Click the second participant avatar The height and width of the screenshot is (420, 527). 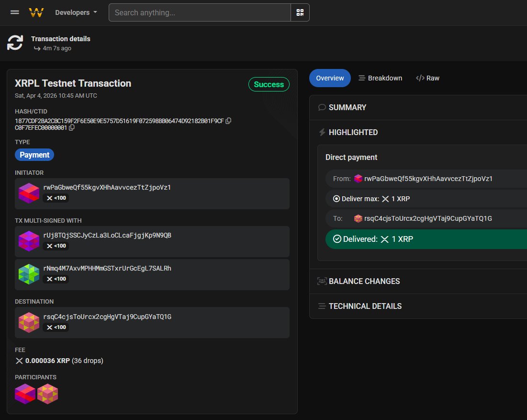tap(47, 394)
